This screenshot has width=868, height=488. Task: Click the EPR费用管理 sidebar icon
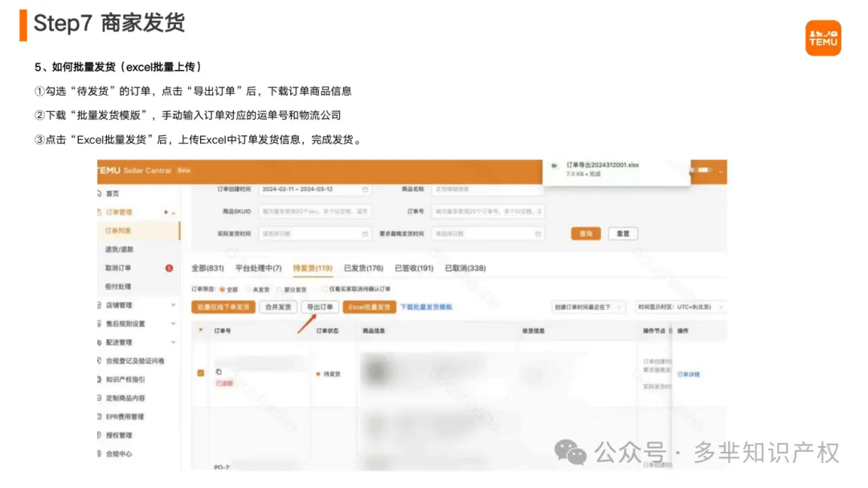(x=100, y=416)
